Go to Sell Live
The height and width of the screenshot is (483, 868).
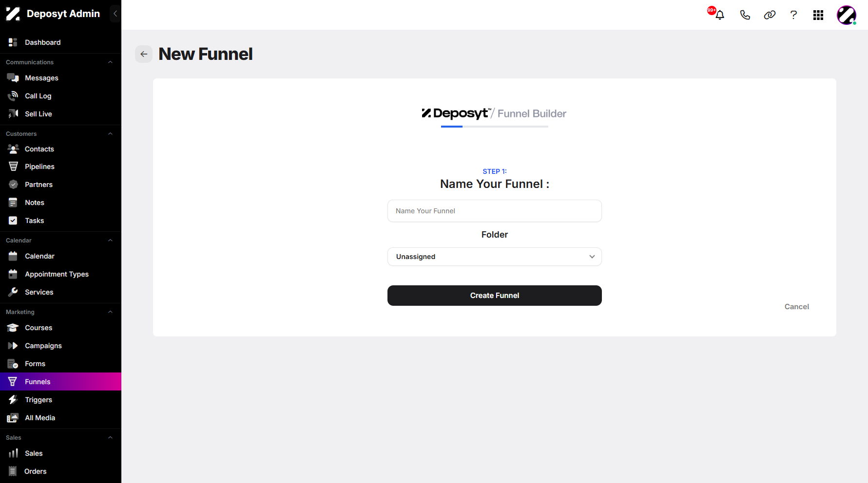tap(60, 114)
